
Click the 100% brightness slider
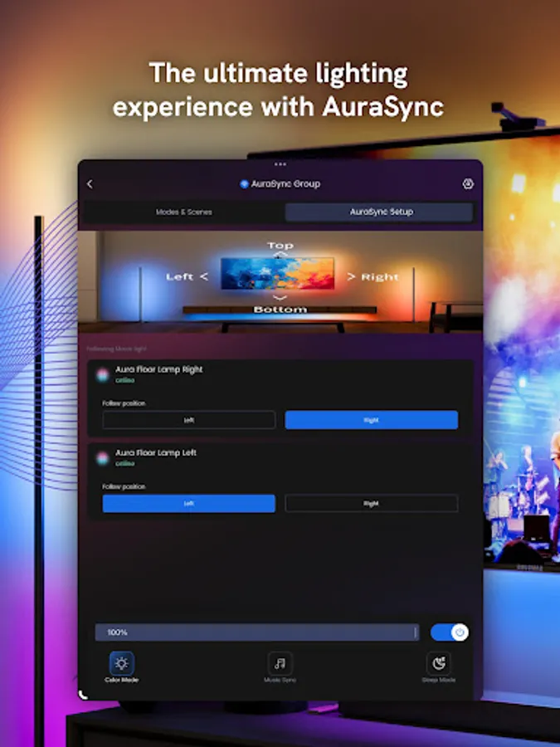(x=257, y=632)
